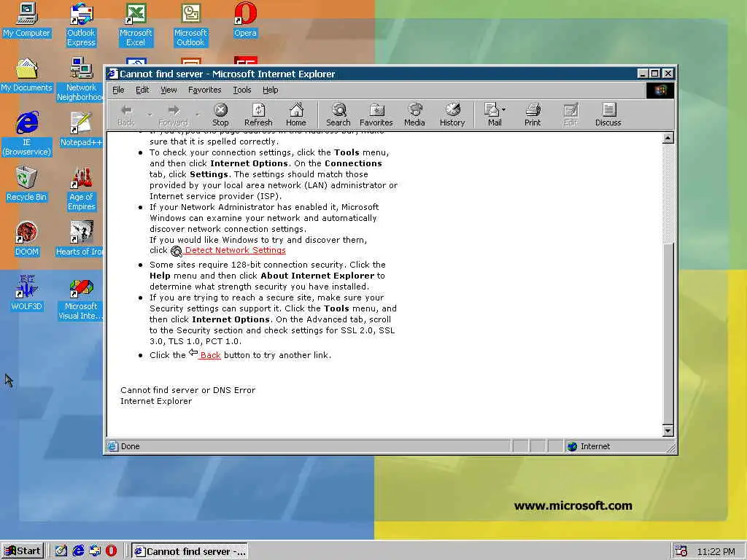The image size is (747, 560).
Task: Click the Done status bar text
Action: tap(130, 446)
